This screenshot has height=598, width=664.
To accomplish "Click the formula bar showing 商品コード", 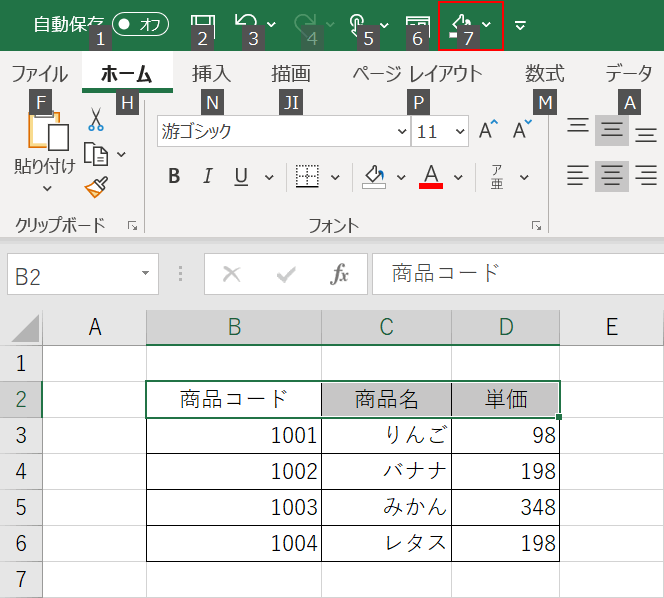I will click(x=517, y=274).
